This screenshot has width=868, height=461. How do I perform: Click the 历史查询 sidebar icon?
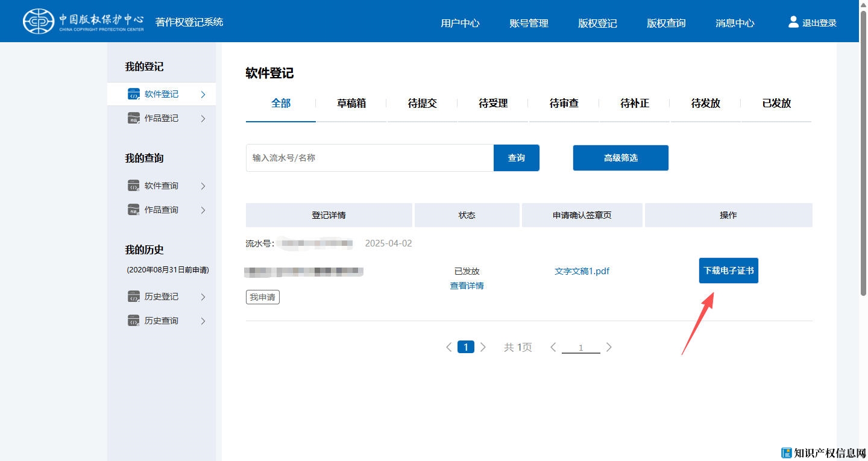[x=134, y=321]
